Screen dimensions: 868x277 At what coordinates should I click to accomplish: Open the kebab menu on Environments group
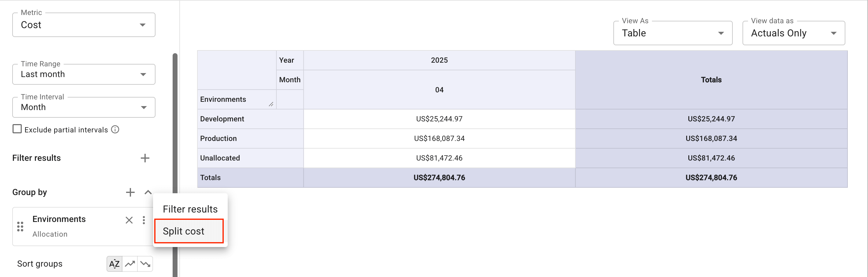[144, 220]
